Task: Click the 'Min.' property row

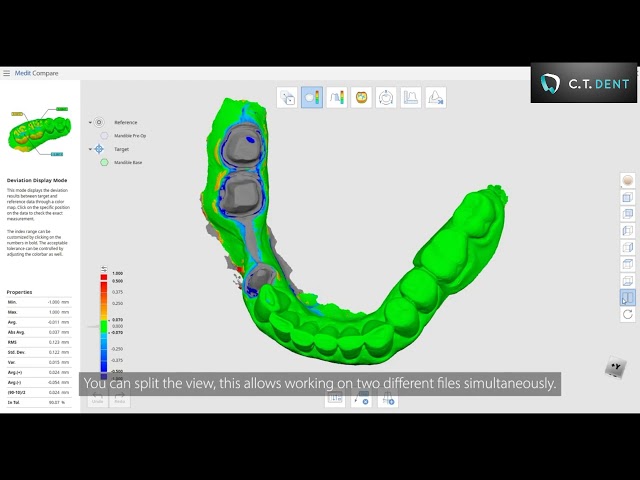Action: [x=39, y=302]
